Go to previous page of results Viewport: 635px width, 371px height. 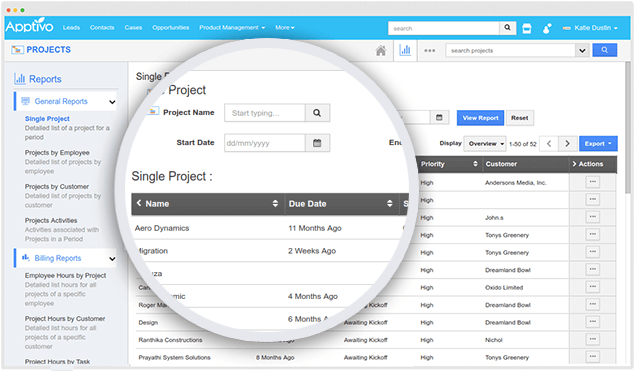point(549,144)
